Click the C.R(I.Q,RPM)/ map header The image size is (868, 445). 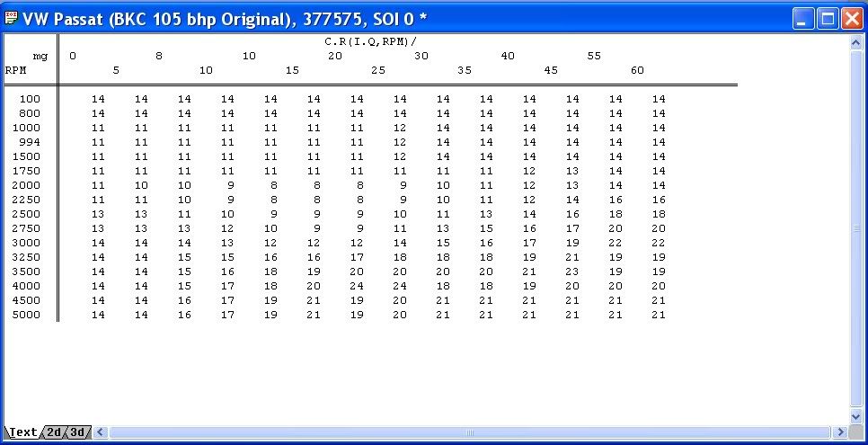(370, 41)
